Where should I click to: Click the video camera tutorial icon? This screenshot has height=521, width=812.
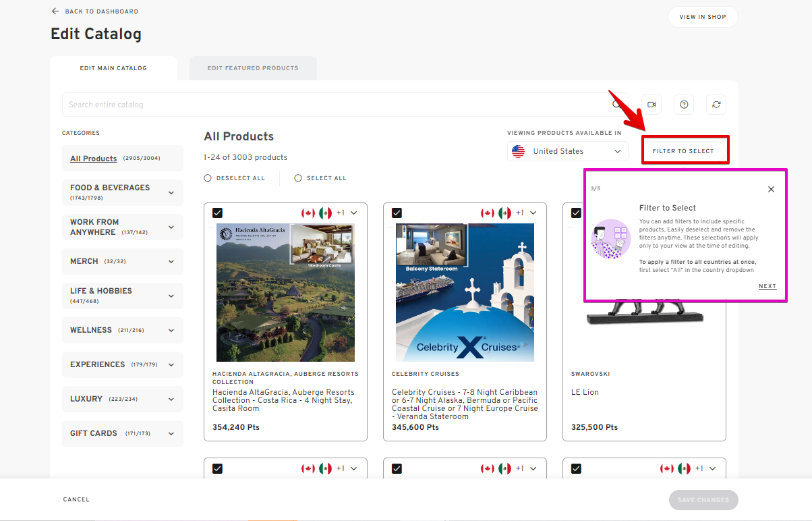click(x=651, y=105)
